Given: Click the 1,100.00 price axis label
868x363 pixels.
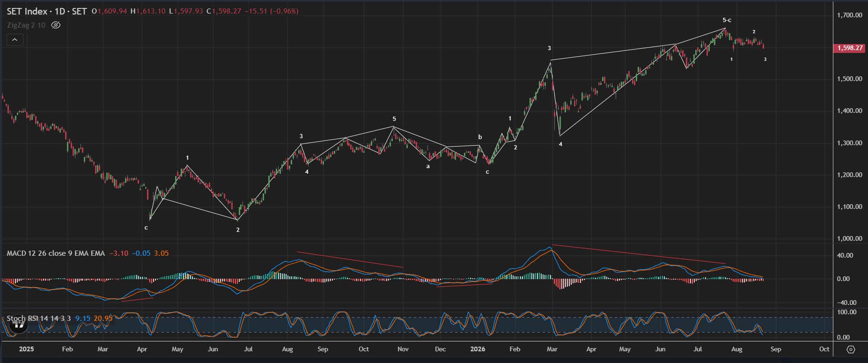Looking at the screenshot, I should pyautogui.click(x=849, y=207).
